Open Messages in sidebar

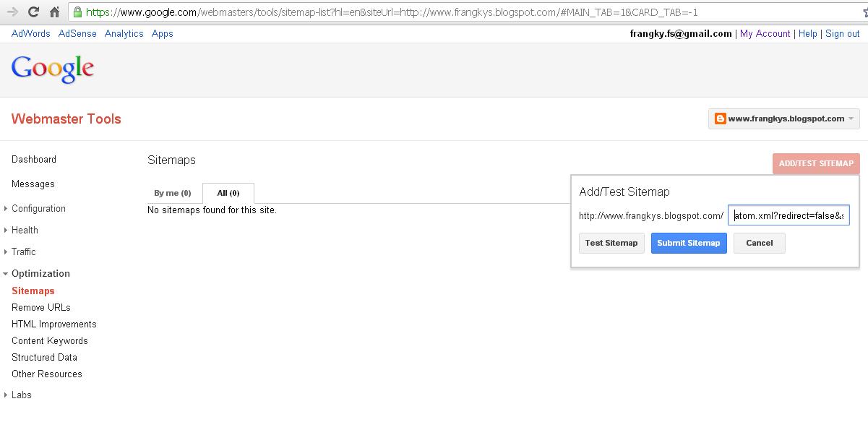[33, 184]
